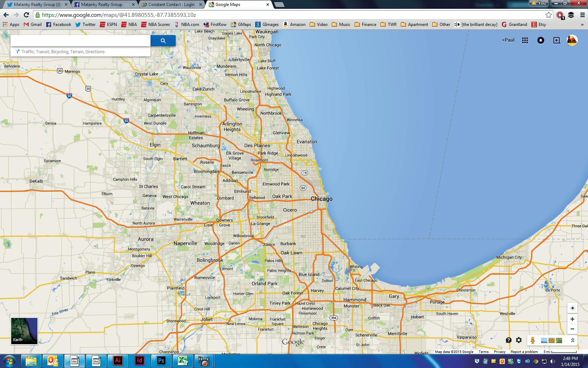Open Google notifications bell

click(541, 40)
